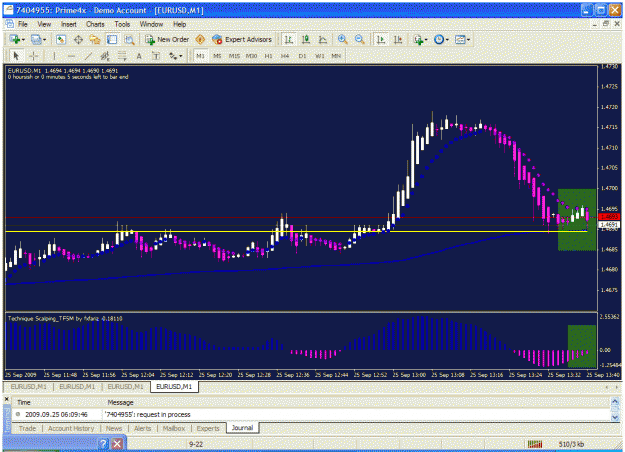Select the Text tool (A)
Image resolution: width=625 pixels, height=452 pixels.
tap(139, 56)
